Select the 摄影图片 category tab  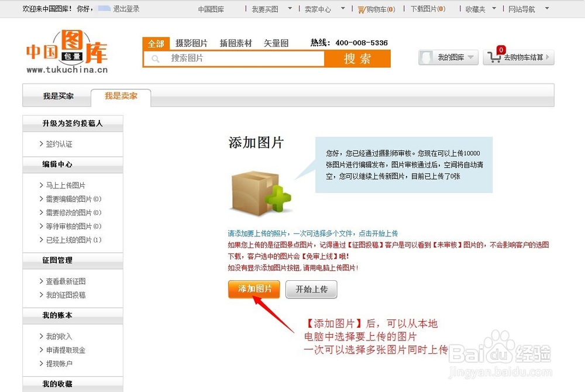pos(191,43)
